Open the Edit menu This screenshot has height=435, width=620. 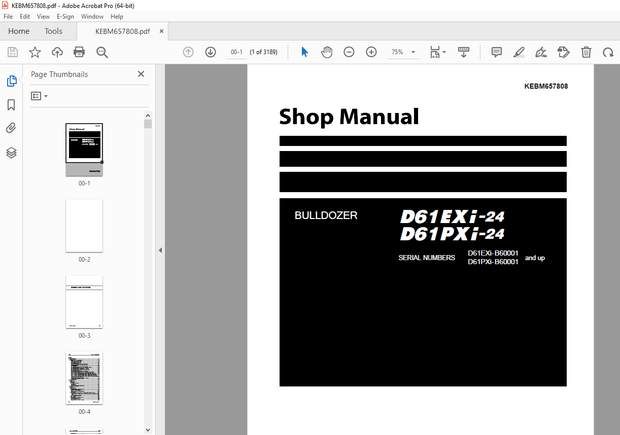(25, 17)
